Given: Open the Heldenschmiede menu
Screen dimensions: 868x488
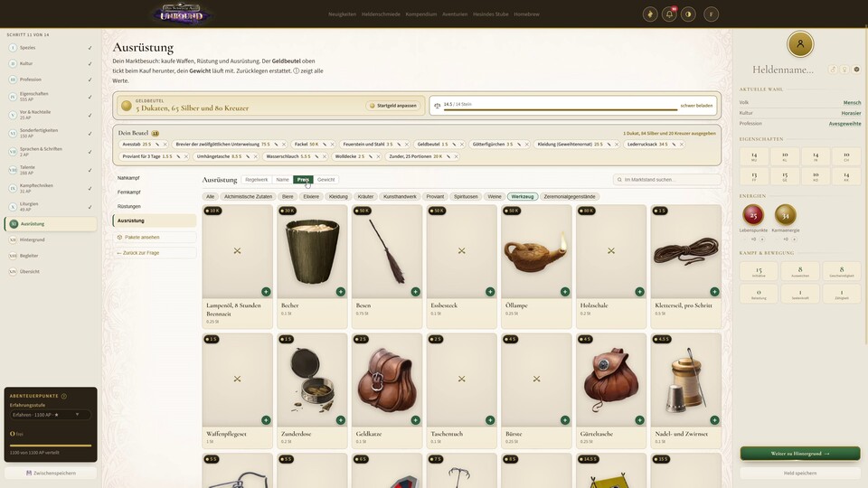Looking at the screenshot, I should pyautogui.click(x=381, y=14).
